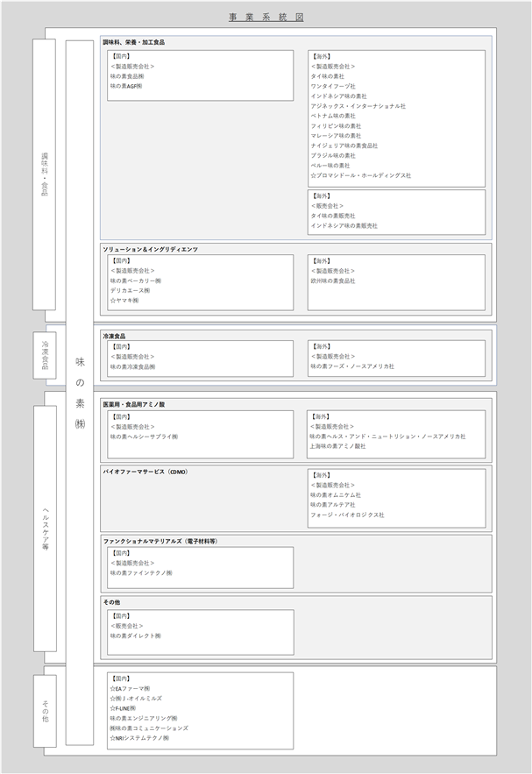The image size is (532, 774).
Task: Select the entry 味の素オムニケム社
Action: (336, 495)
